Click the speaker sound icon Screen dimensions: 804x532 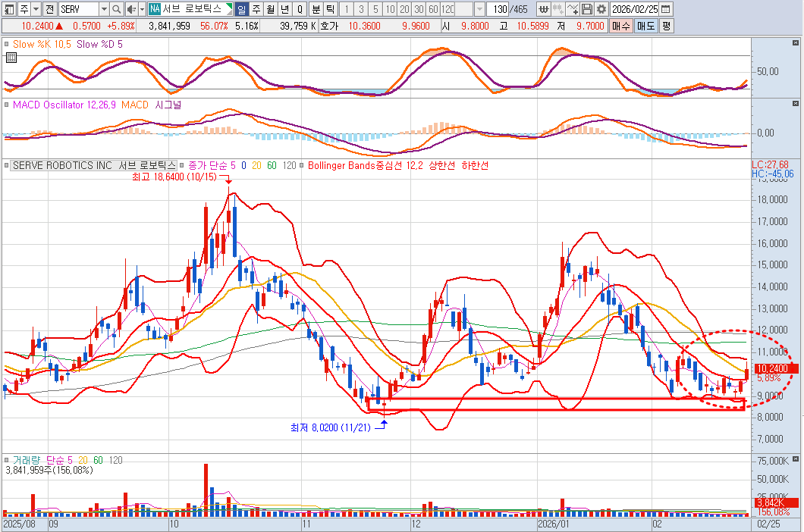[130, 9]
